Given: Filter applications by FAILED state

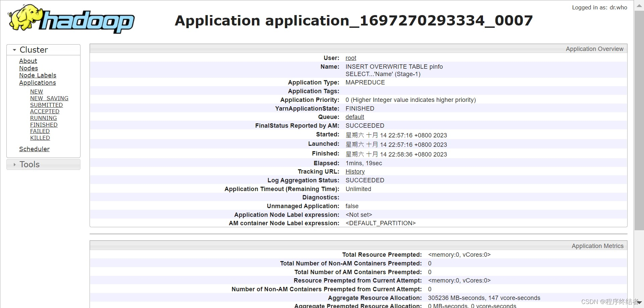Looking at the screenshot, I should point(40,131).
